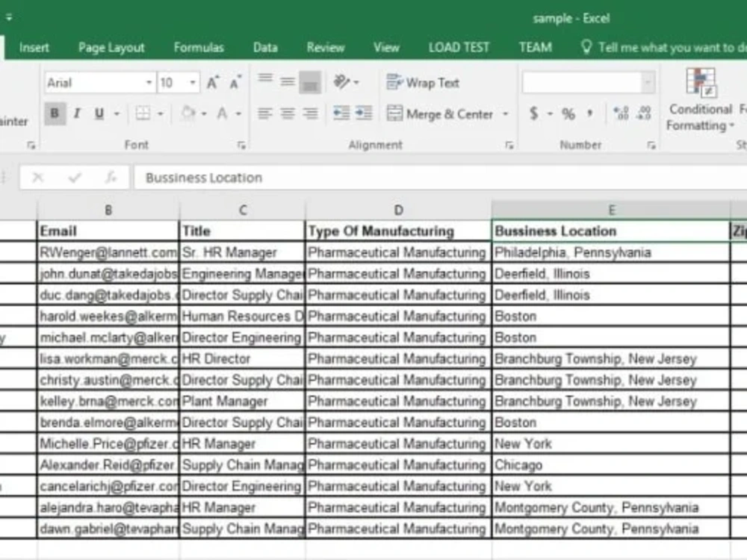Open the LOAD TEST ribbon tab
The width and height of the screenshot is (747, 560).
coord(459,47)
